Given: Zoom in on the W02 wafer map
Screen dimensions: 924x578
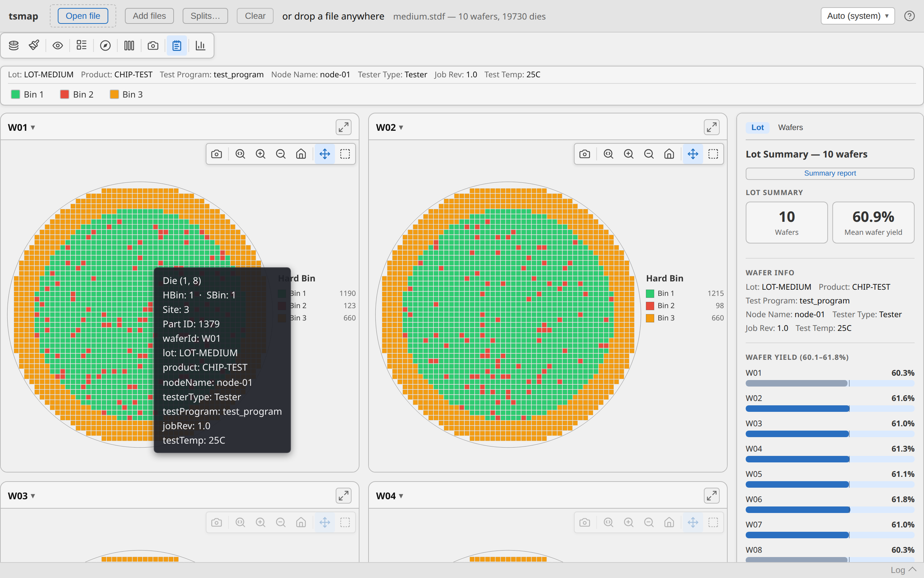Looking at the screenshot, I should click(628, 154).
